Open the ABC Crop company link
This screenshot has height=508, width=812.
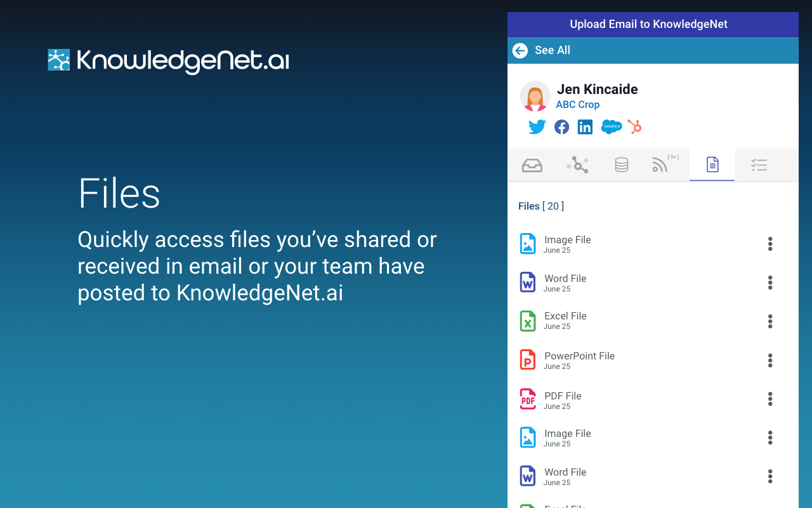pyautogui.click(x=577, y=104)
